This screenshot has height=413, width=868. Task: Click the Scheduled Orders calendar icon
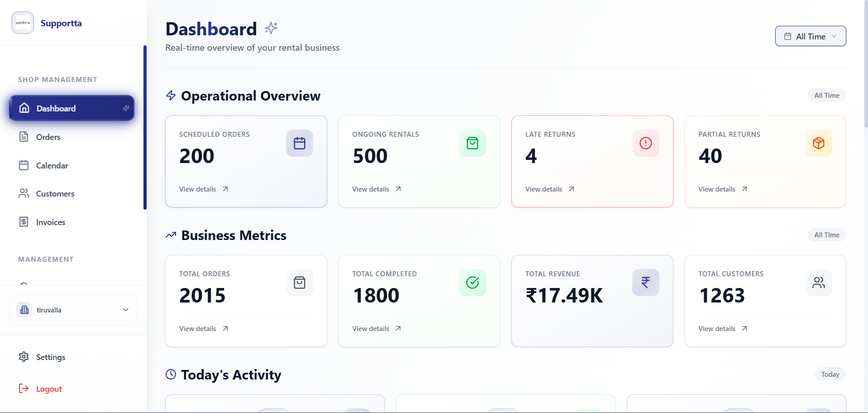point(299,143)
